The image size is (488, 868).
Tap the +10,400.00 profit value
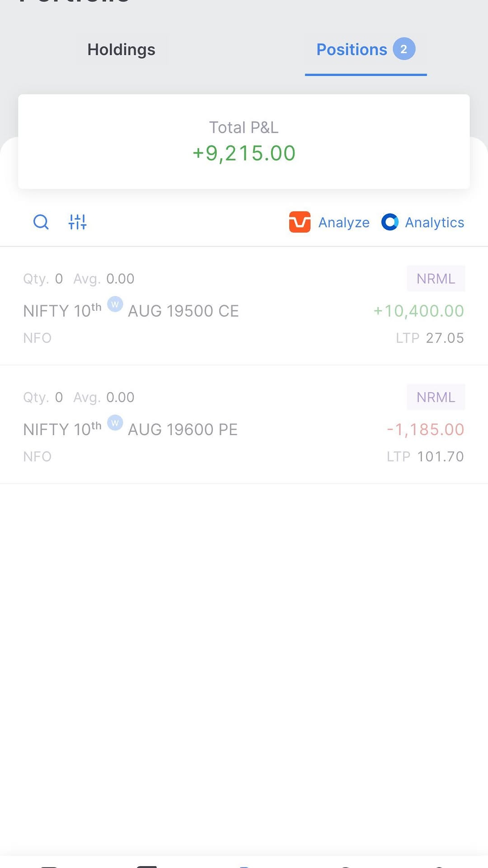pos(419,311)
